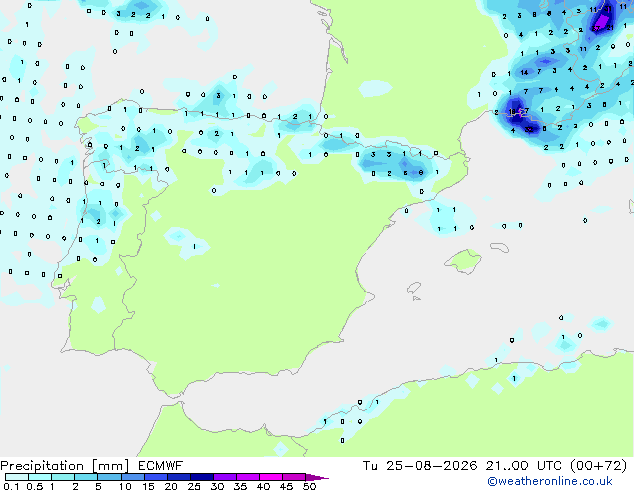Click the '14' precipitation value on map
Viewport: 634px width, 490px height.
[x=524, y=73]
